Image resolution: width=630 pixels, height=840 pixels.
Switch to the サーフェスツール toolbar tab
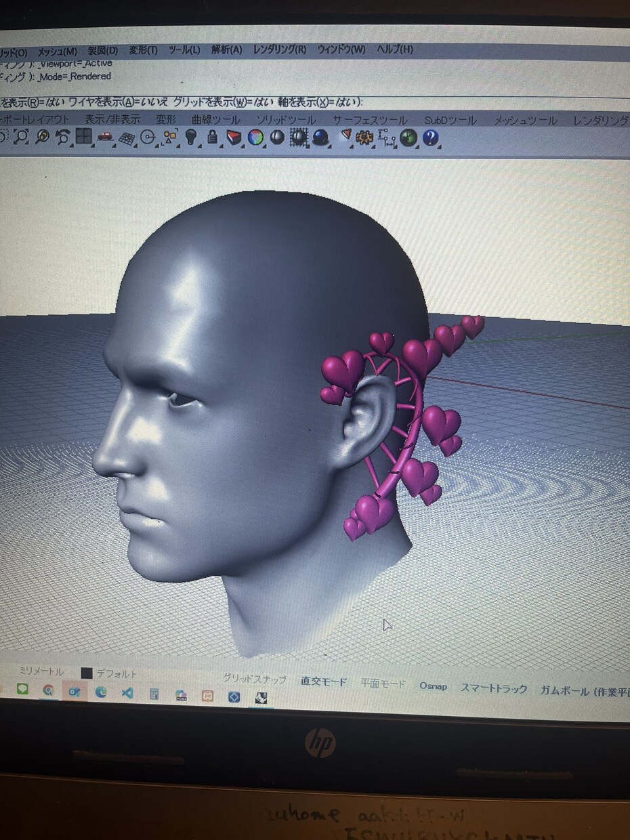[x=370, y=120]
